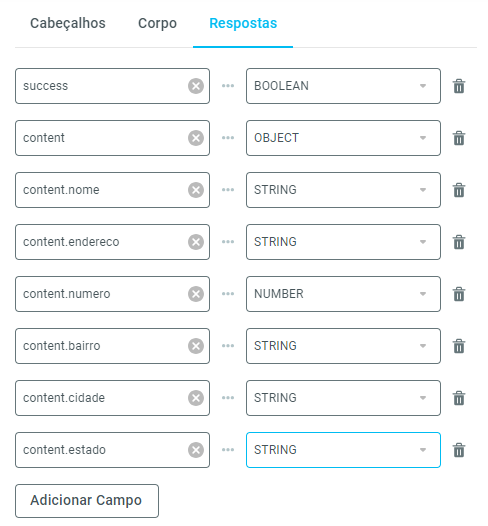
Task: Clear the content.cidade input with X icon
Action: [x=196, y=398]
